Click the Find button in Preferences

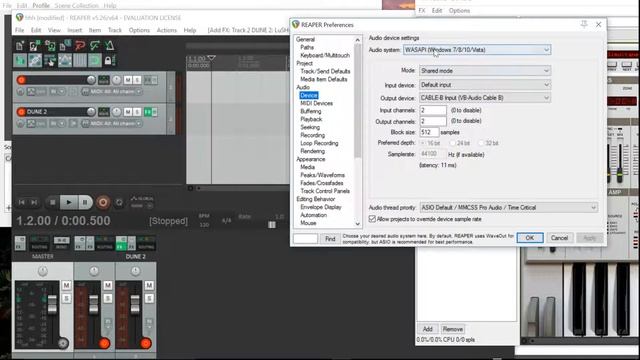tap(330, 239)
